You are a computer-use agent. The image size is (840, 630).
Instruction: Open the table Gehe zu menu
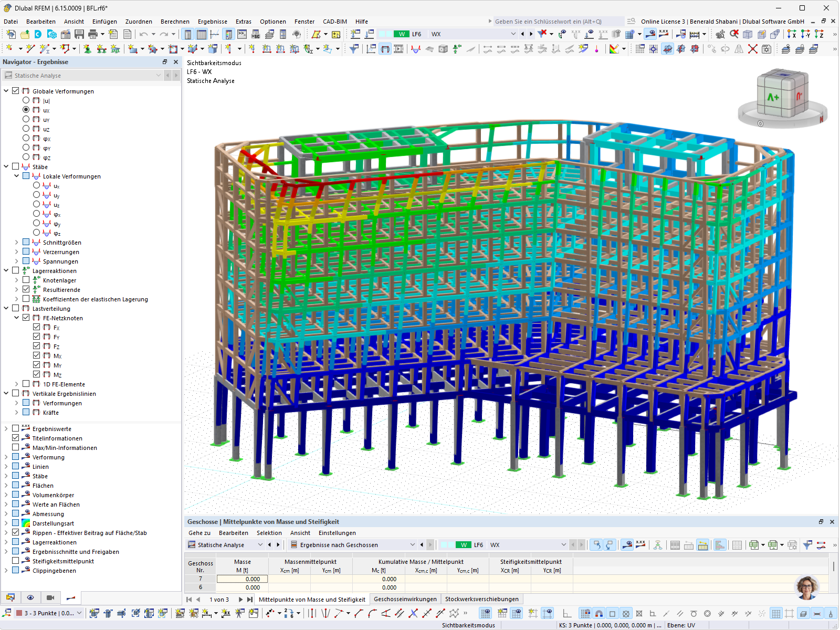pos(199,533)
